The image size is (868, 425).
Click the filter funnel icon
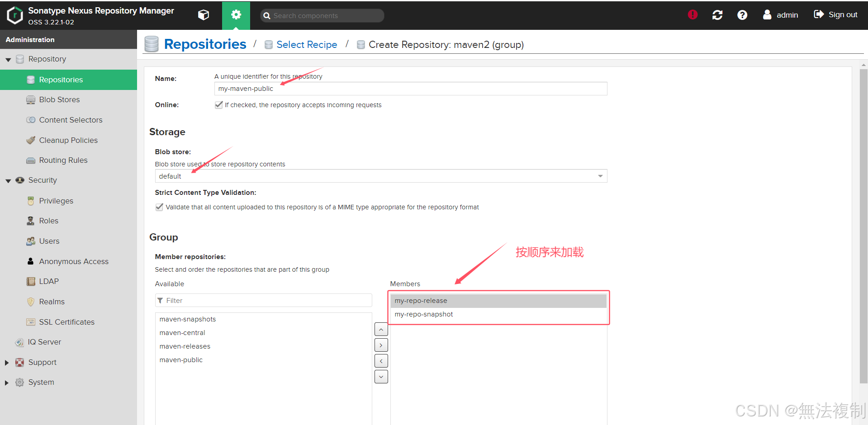click(x=160, y=301)
